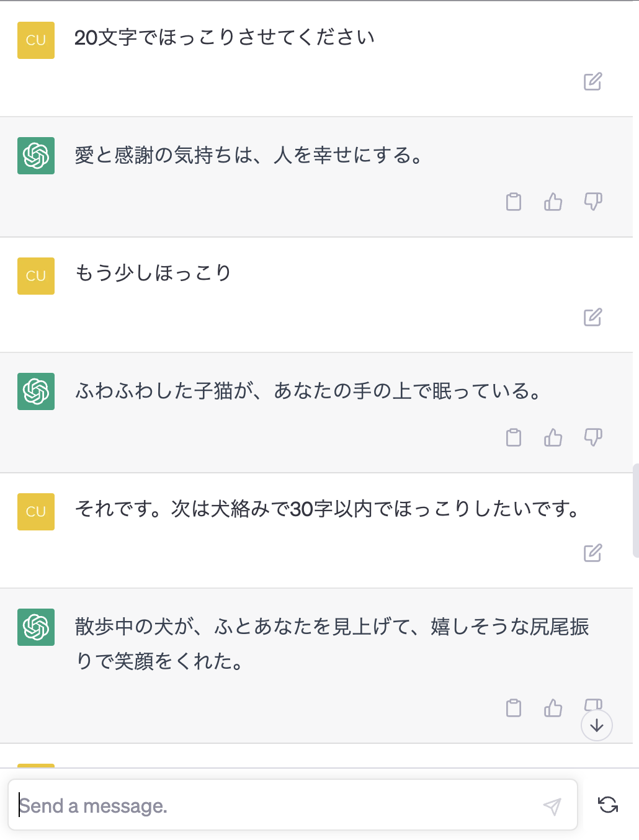Thumbs up the 散歩中の犬 response
Viewport: 639px width, 840px height.
coord(553,708)
